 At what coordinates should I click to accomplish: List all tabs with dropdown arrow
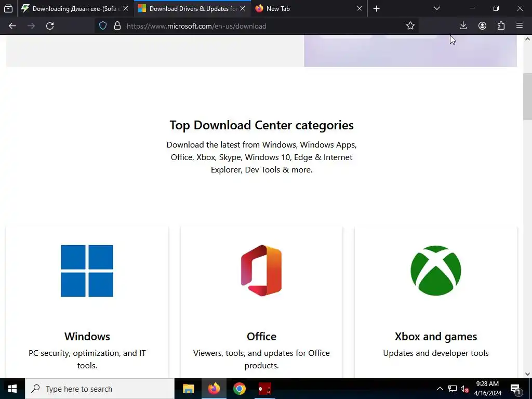[437, 8]
